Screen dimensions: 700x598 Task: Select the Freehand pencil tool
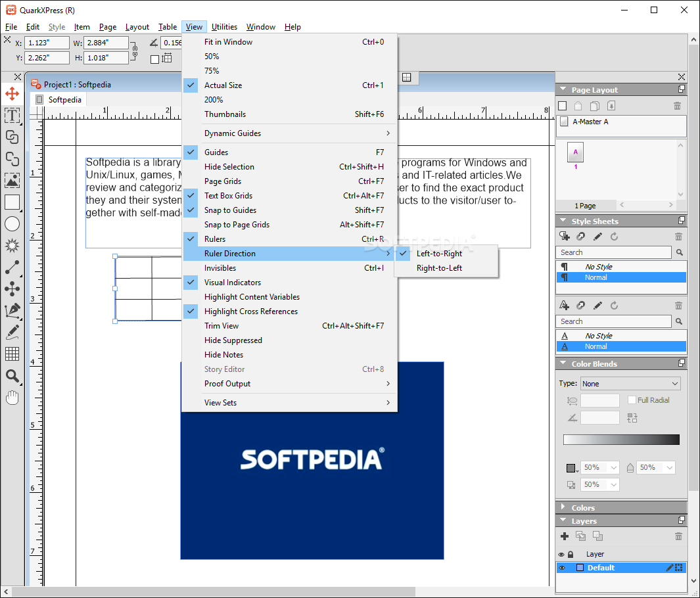12,332
